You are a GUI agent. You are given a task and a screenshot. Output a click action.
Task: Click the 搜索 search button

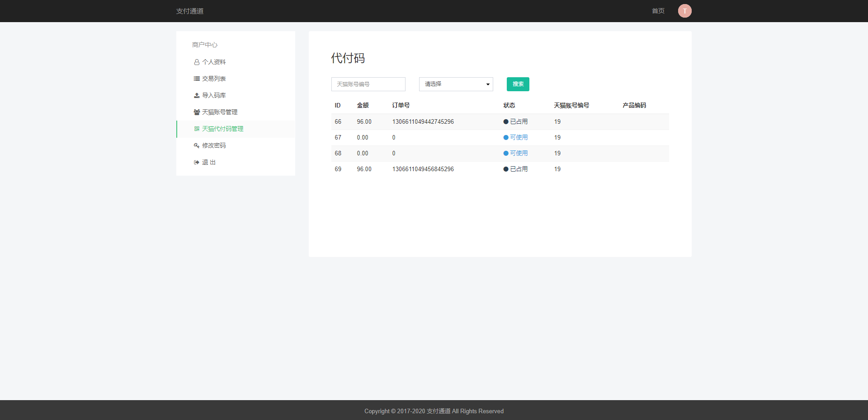(x=518, y=84)
